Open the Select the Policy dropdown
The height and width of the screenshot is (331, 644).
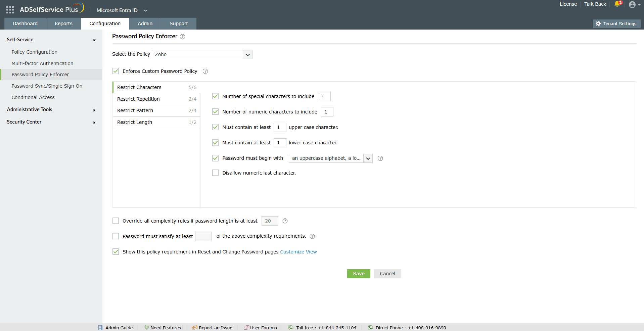202,54
